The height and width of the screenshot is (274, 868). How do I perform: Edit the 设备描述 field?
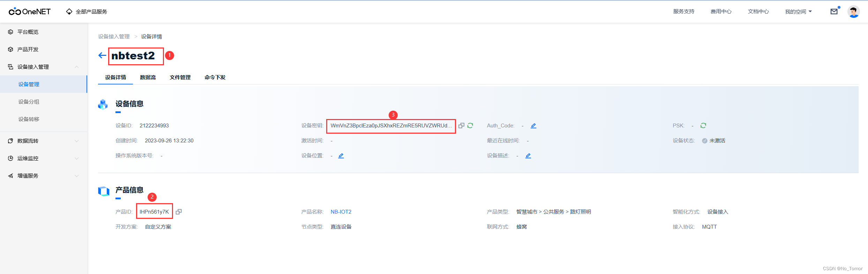[x=528, y=156]
